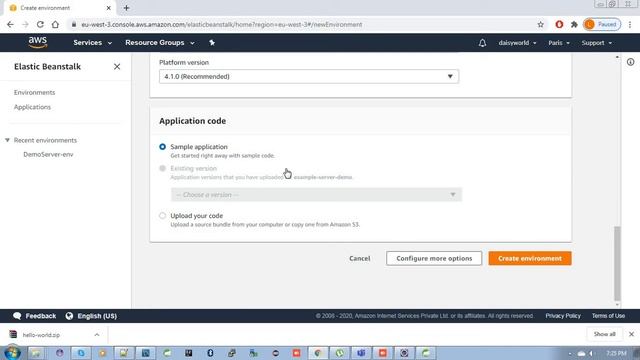Open a new browser tab

tap(127, 8)
